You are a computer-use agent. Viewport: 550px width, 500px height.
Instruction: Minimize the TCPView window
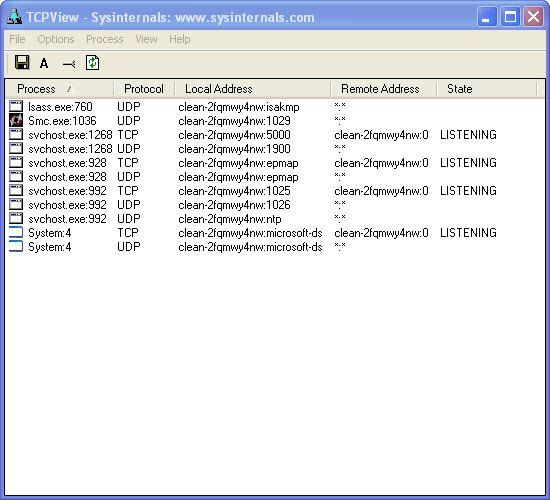(487, 16)
